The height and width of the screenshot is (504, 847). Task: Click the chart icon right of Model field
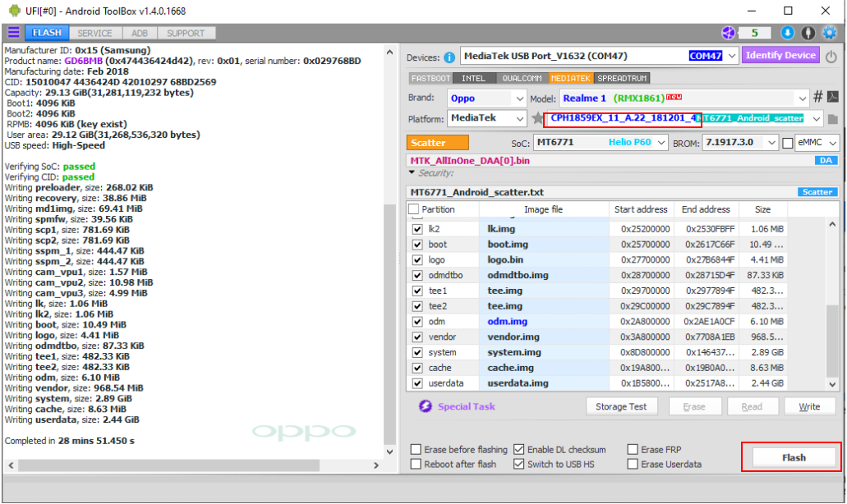click(833, 97)
